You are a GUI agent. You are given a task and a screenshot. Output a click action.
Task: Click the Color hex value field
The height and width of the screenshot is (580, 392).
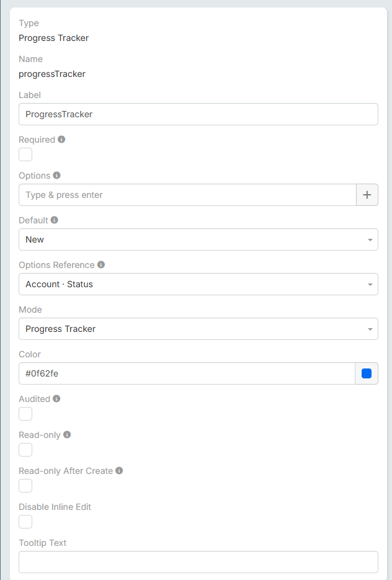186,373
